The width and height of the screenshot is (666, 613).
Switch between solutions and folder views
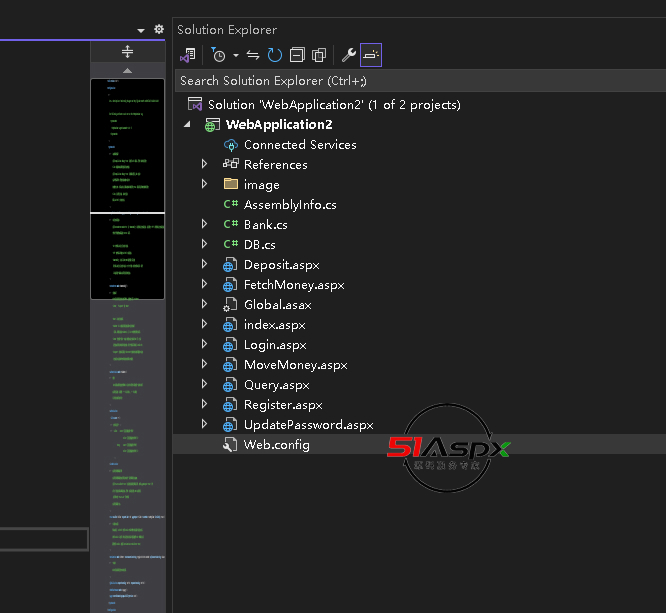(188, 55)
